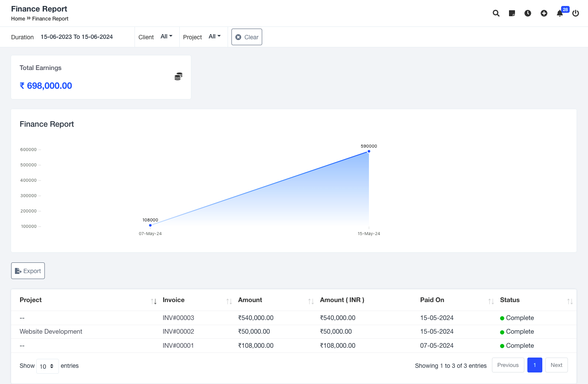Expand the Project filter dropdown
The width and height of the screenshot is (588, 384).
pos(214,37)
